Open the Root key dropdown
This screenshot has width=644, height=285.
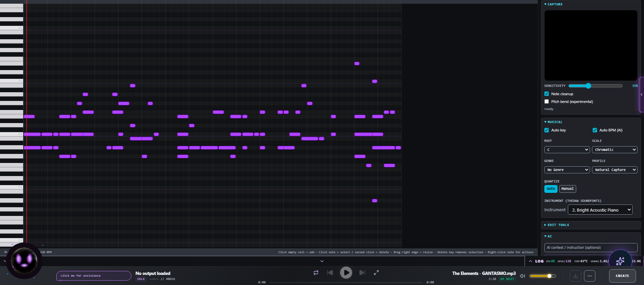[567, 150]
